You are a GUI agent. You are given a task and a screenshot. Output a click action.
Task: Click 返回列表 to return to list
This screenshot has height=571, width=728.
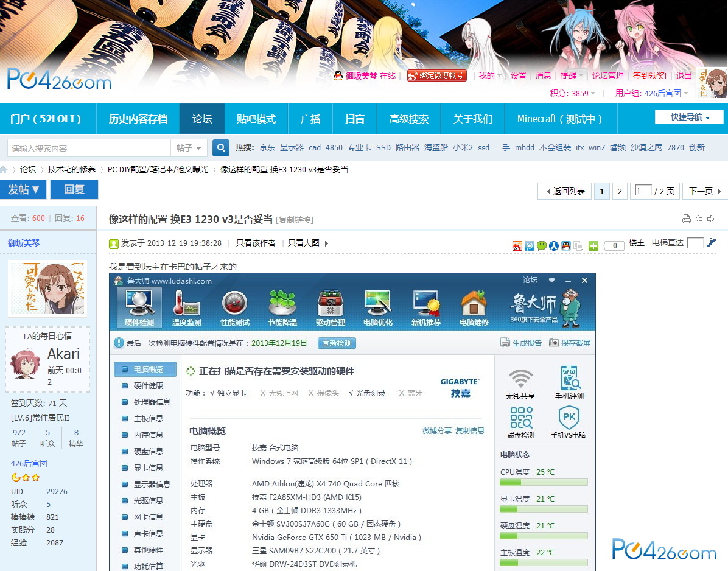point(565,191)
